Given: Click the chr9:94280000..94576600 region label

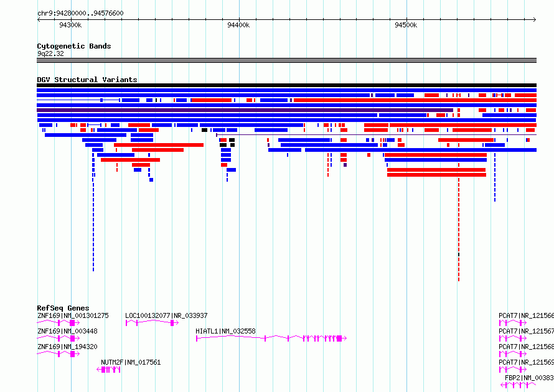Looking at the screenshot, I should (x=80, y=13).
